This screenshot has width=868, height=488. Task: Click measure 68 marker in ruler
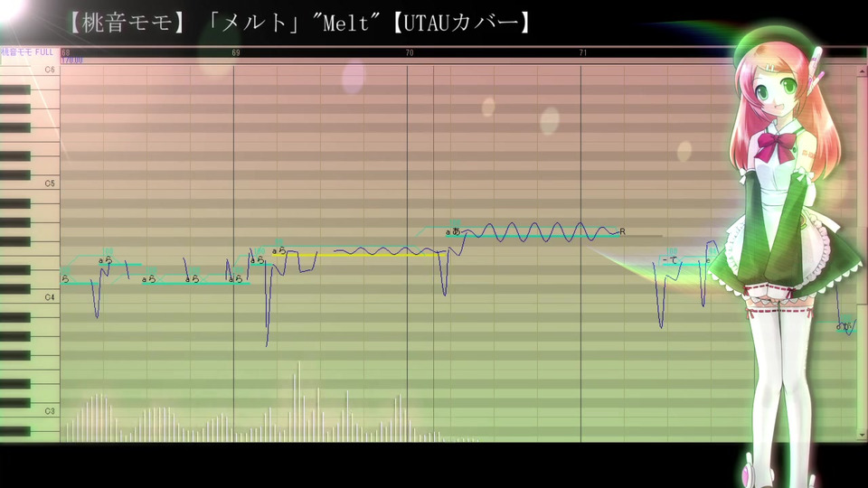click(66, 52)
